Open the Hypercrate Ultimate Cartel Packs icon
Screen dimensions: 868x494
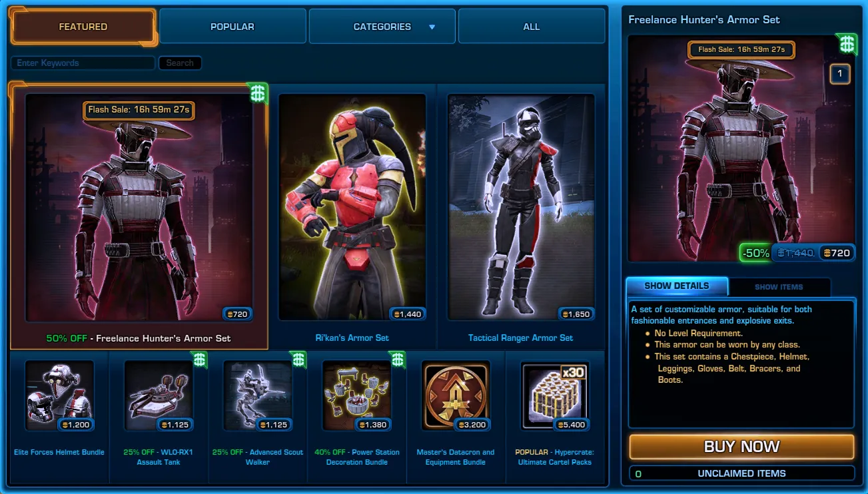click(x=555, y=396)
